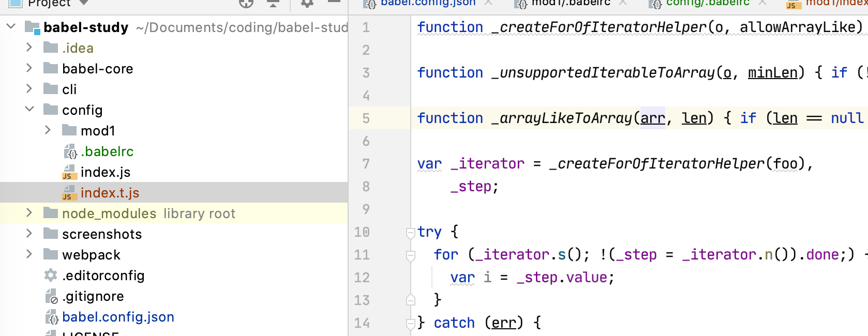Expand the .idea folder chevron
Image resolution: width=868 pixels, height=336 pixels.
29,48
